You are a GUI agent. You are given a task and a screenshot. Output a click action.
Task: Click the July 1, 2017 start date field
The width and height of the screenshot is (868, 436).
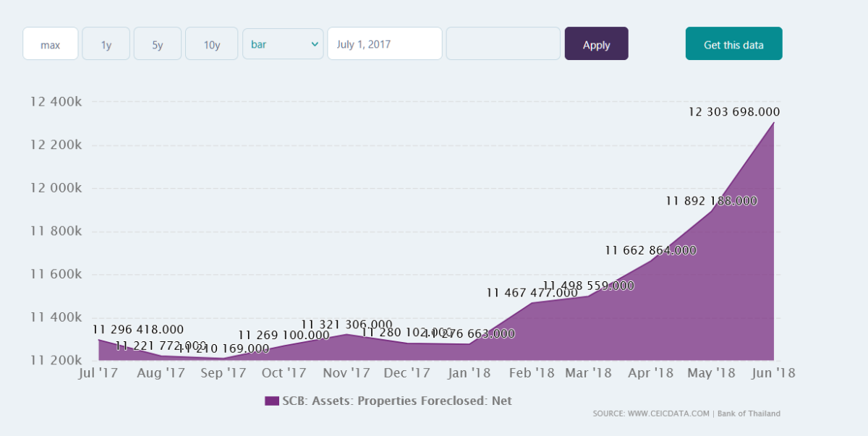(384, 44)
